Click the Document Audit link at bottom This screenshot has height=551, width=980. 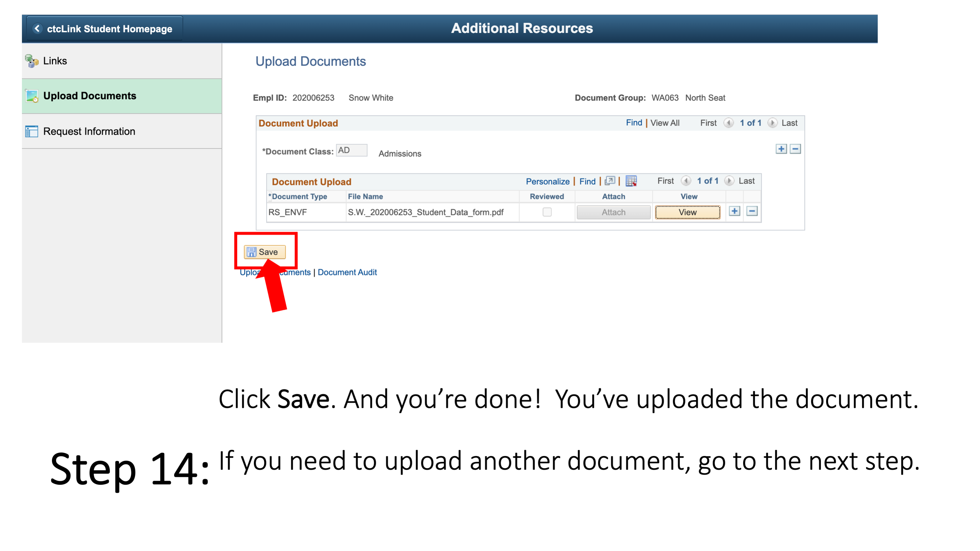tap(347, 272)
